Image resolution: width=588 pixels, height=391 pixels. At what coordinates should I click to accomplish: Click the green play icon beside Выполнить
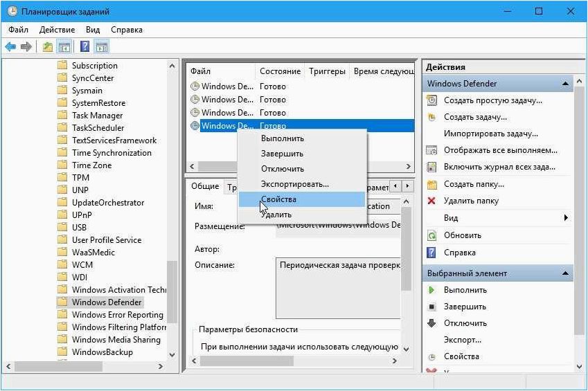click(x=431, y=290)
